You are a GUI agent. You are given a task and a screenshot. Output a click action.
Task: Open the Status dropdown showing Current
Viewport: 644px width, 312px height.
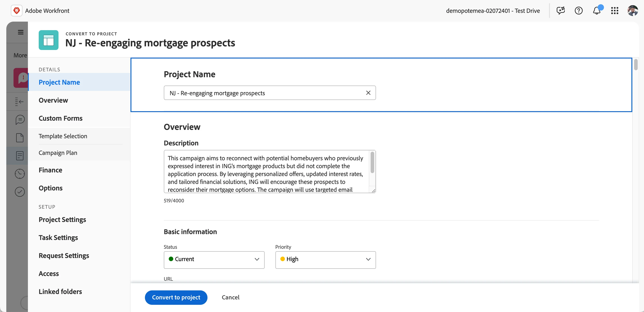[x=214, y=260]
